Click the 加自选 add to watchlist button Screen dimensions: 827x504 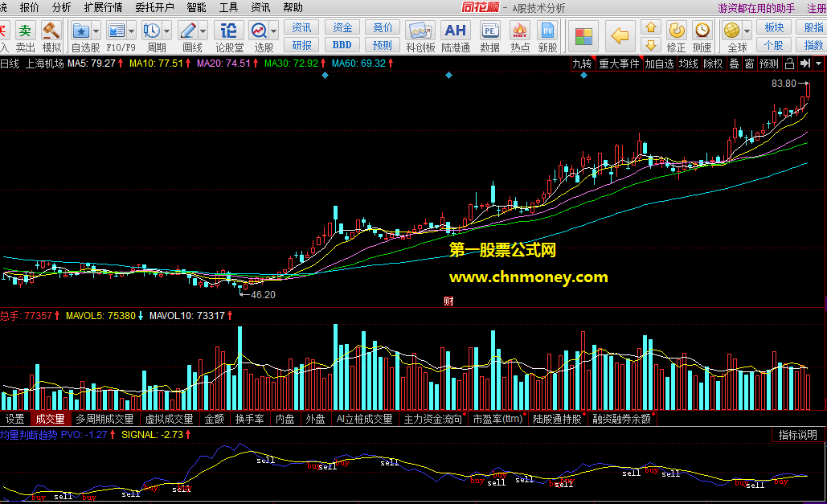pos(659,64)
